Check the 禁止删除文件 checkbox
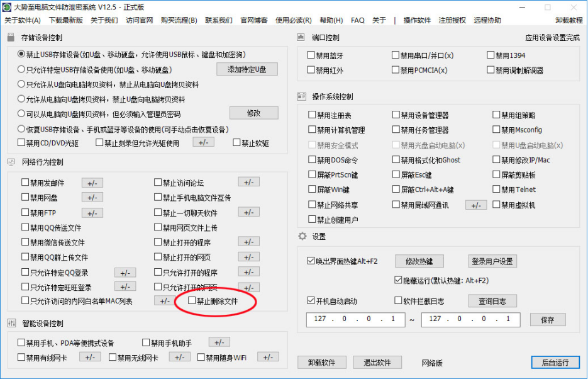This screenshot has width=588, height=379. click(x=192, y=300)
